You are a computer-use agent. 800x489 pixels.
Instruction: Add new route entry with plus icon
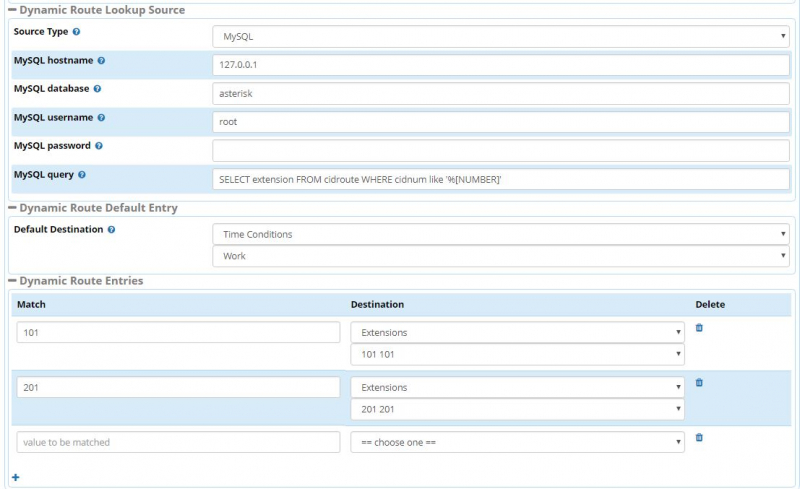pos(16,477)
